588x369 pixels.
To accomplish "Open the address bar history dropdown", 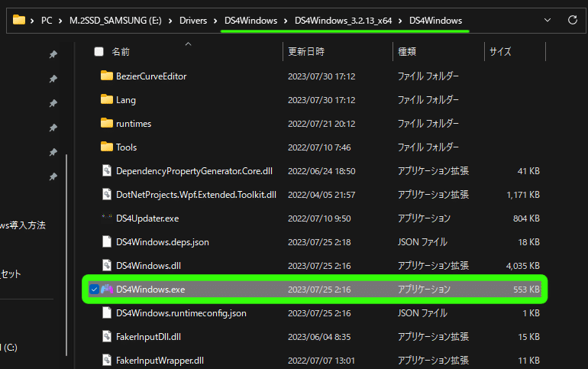I will [x=548, y=20].
